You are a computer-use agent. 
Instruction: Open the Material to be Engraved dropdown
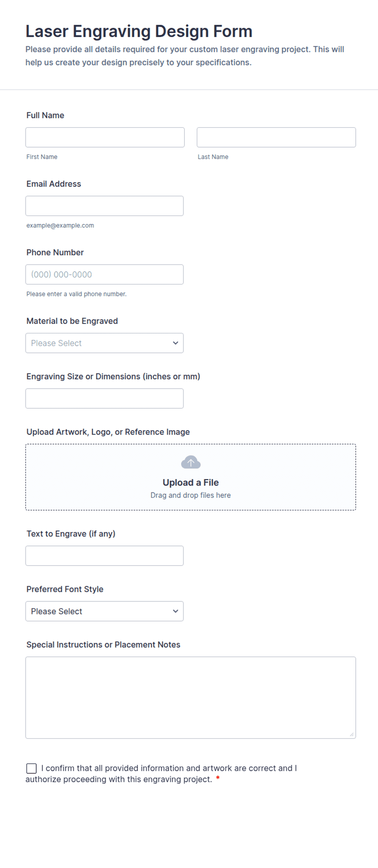pos(104,343)
